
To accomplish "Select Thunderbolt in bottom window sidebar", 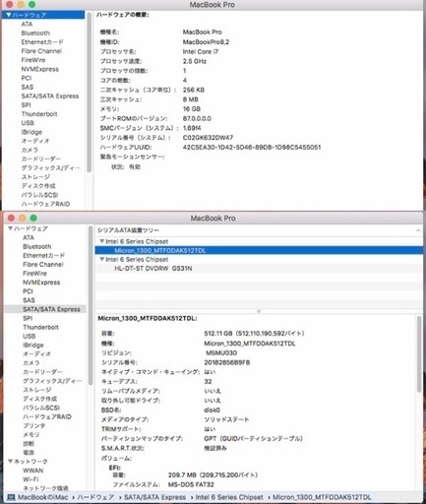I will [40, 327].
